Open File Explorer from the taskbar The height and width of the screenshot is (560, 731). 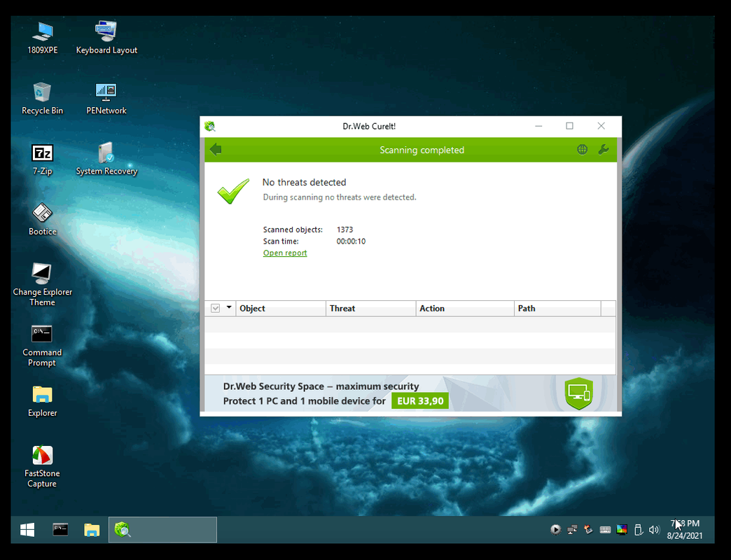[92, 529]
